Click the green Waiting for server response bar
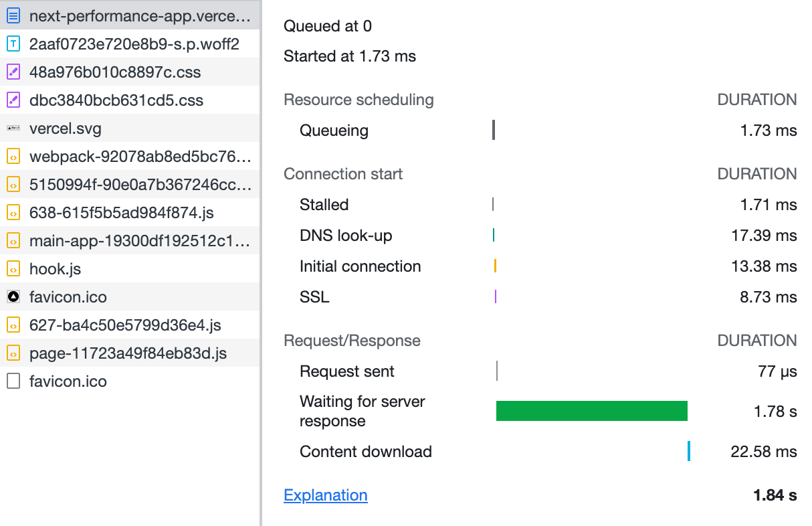 [591, 411]
